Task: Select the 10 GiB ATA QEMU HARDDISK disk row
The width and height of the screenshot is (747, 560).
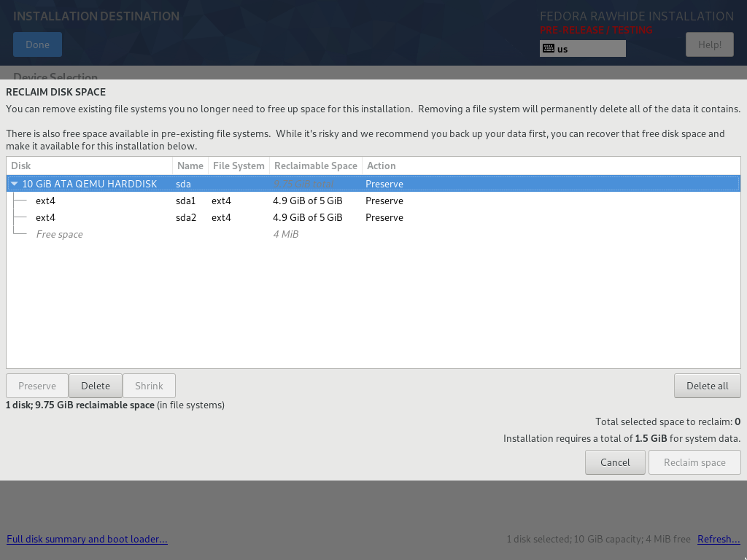Action: pos(373,184)
